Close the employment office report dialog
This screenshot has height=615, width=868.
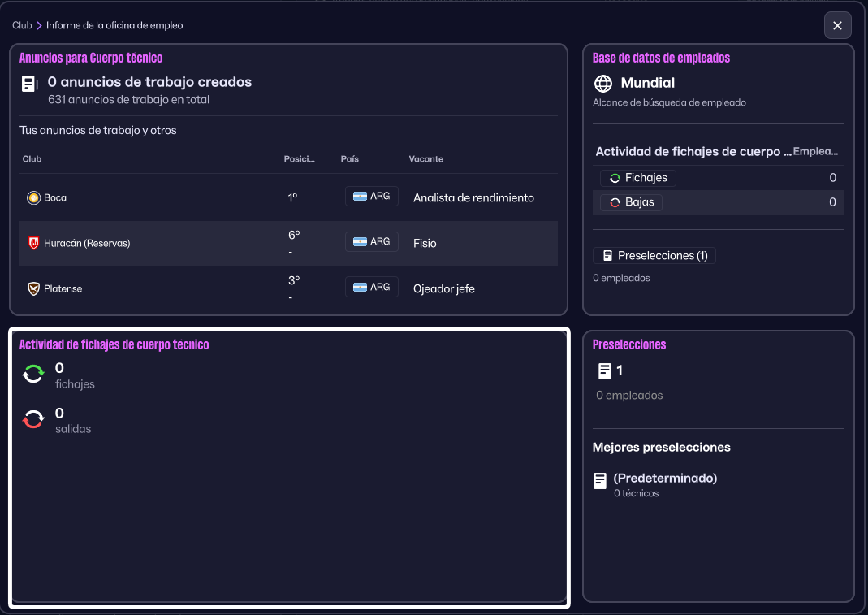[x=837, y=25]
